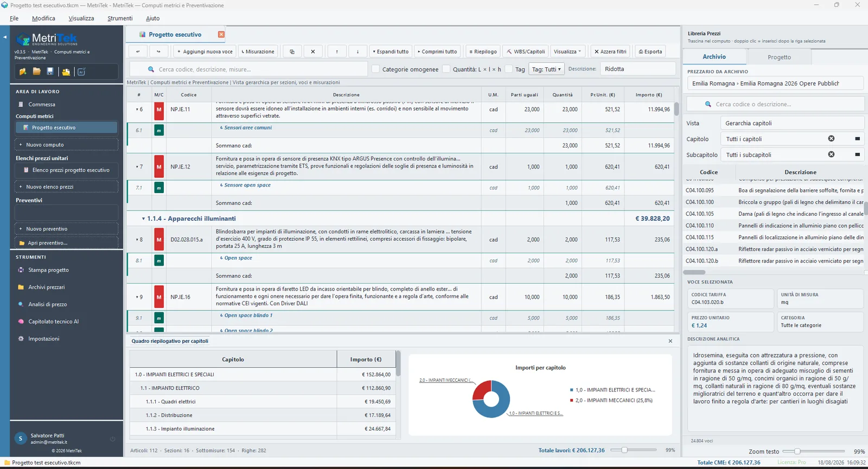Screen dimensions: 868x469
Task: Click the power icon next to Salvatore Patti
Action: (113, 439)
